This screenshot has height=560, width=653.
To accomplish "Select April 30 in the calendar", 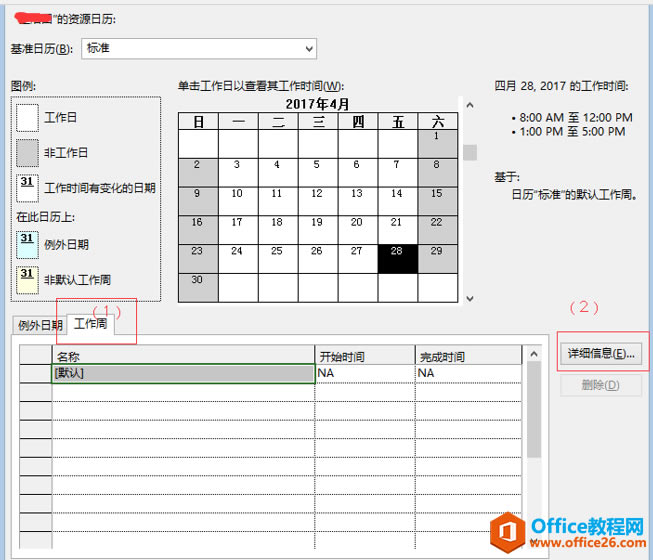I will tap(198, 288).
